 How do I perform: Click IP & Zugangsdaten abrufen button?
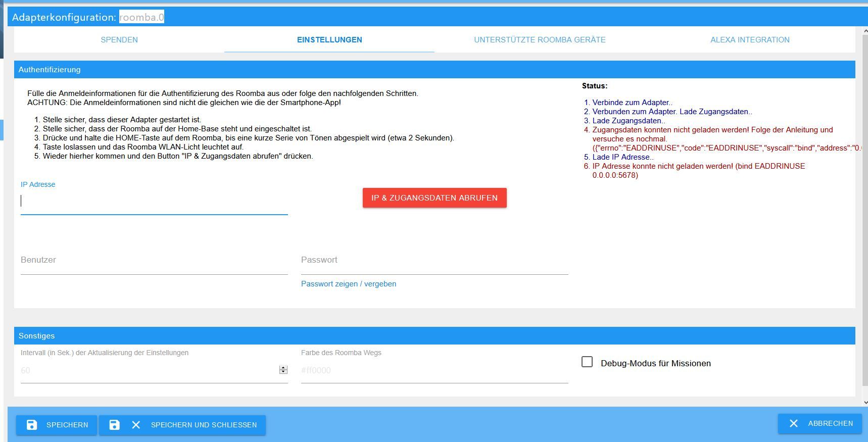pyautogui.click(x=435, y=198)
